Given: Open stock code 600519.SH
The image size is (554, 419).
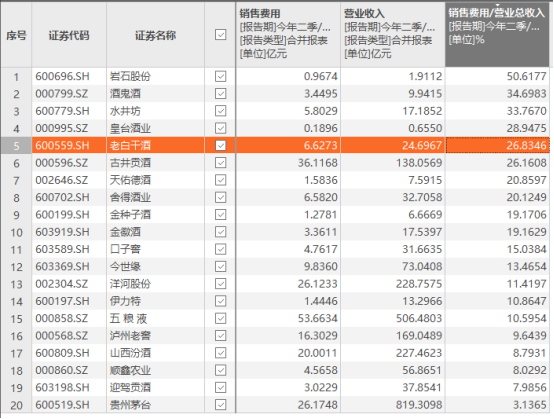Looking at the screenshot, I should click(62, 405).
